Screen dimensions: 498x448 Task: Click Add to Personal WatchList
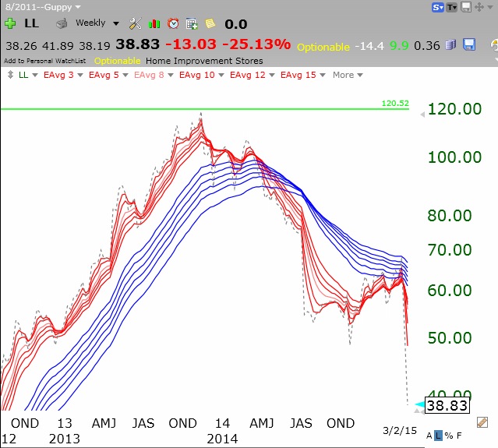coord(44,61)
